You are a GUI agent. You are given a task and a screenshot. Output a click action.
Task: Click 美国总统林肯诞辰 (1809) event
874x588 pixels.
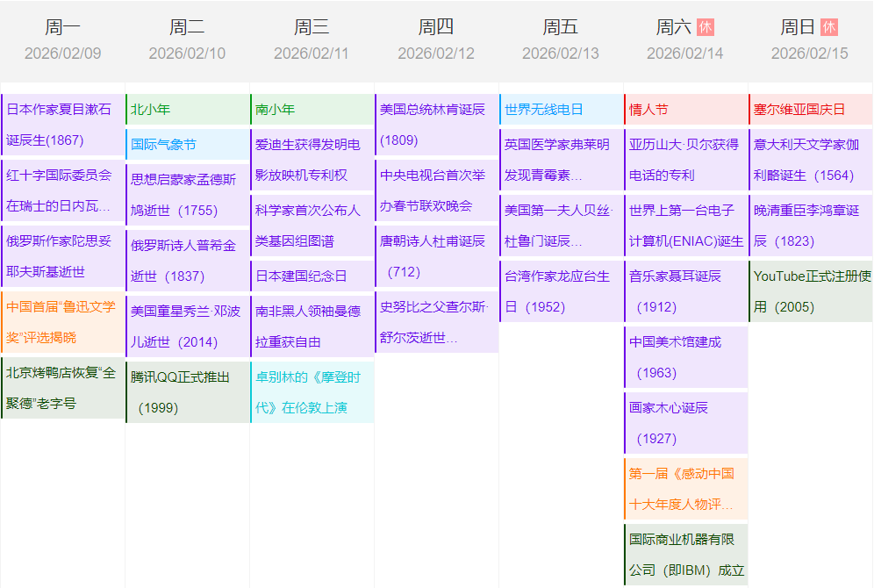pyautogui.click(x=436, y=125)
